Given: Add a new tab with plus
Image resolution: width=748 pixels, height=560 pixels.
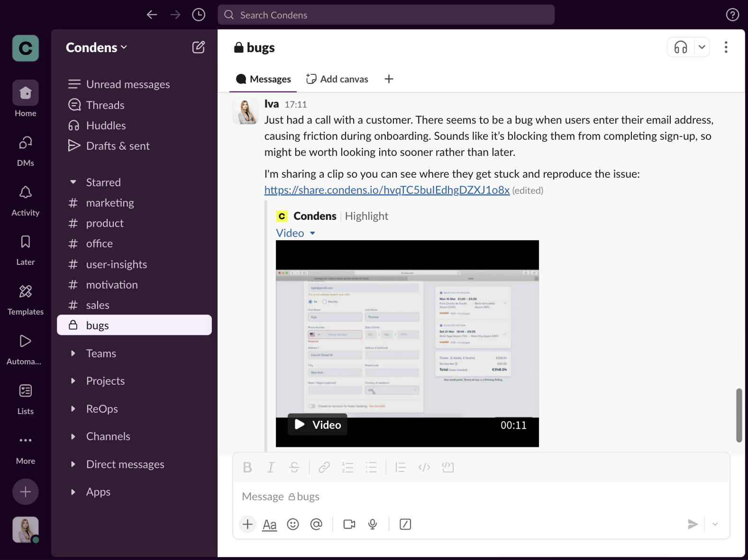Looking at the screenshot, I should [x=389, y=79].
